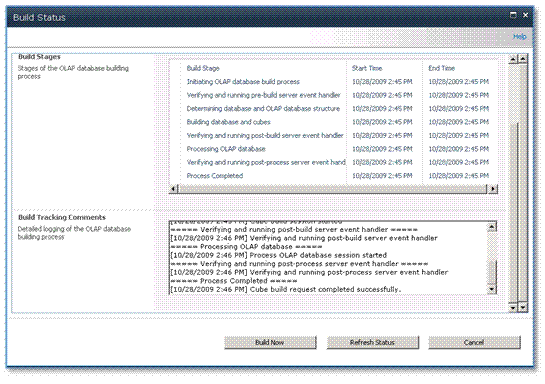
Task: Click the up arrow of comments log scrollbar
Action: tap(491, 227)
